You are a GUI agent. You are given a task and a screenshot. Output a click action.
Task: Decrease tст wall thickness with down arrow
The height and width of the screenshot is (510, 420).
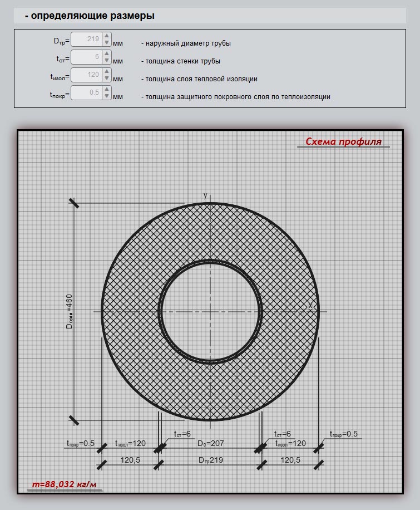tap(107, 61)
